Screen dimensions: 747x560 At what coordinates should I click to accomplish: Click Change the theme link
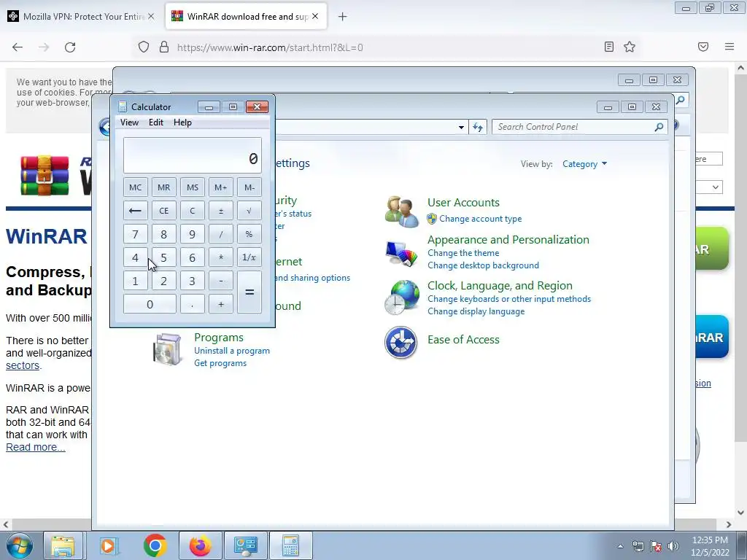pyautogui.click(x=463, y=253)
